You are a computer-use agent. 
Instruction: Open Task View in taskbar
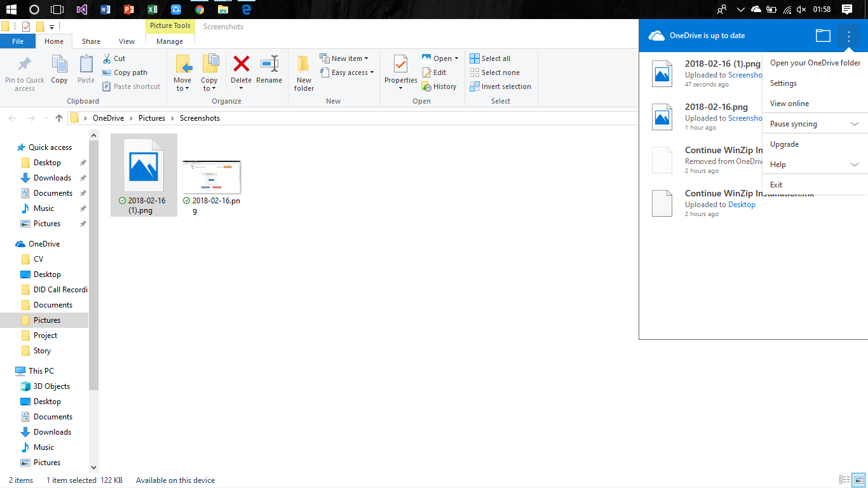pos(57,10)
